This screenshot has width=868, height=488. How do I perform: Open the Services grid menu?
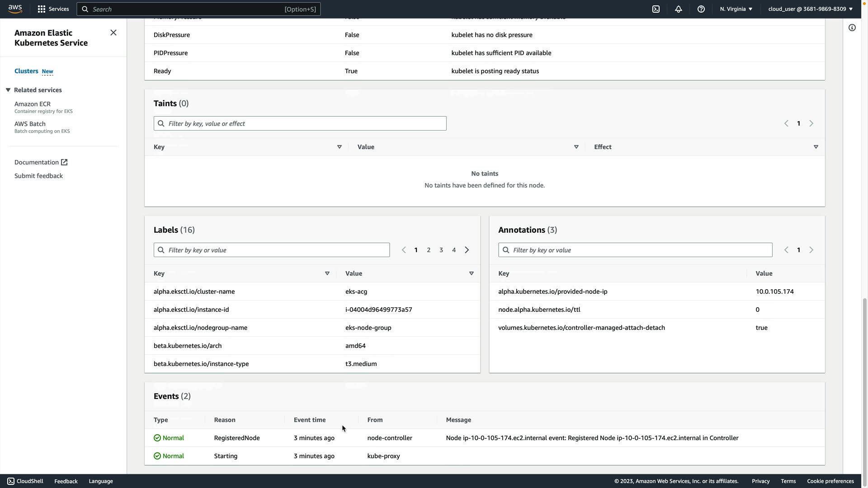(x=53, y=9)
